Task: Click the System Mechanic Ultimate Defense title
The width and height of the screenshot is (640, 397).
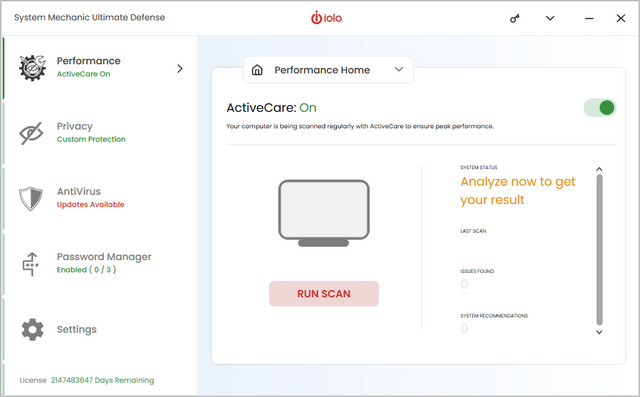Action: [x=90, y=18]
